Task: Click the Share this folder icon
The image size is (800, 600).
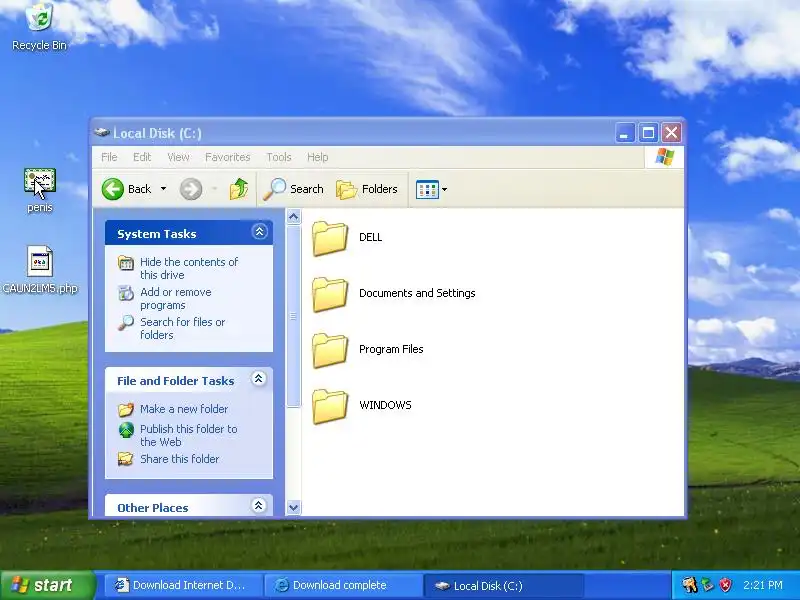Action: [x=126, y=459]
